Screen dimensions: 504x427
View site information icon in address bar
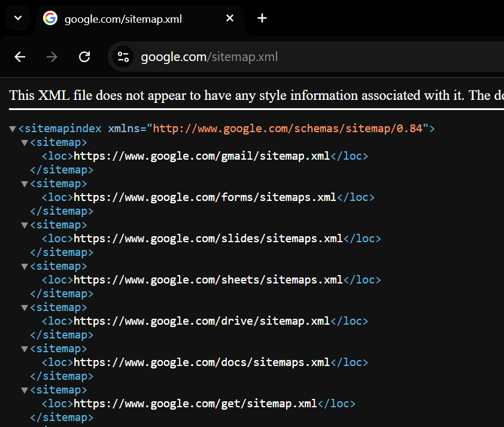(123, 57)
